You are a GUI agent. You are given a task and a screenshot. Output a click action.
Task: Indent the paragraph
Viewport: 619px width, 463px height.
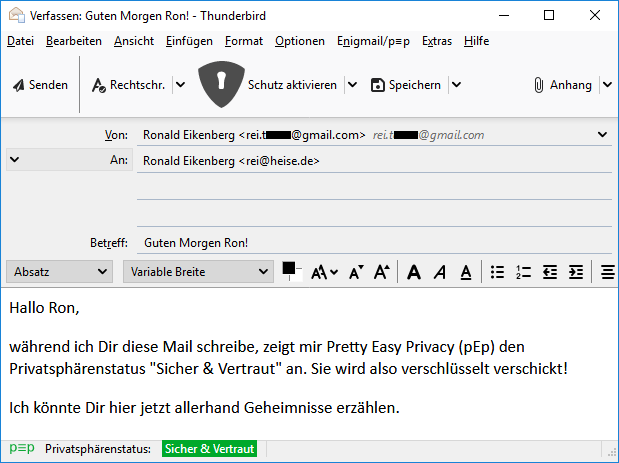click(576, 272)
